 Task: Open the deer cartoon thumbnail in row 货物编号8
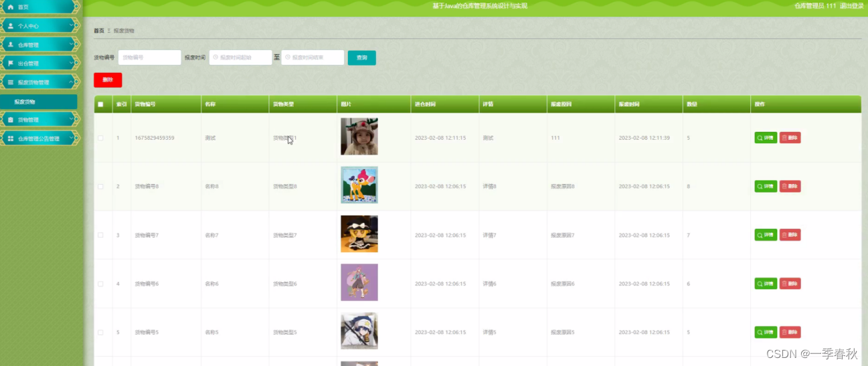coord(359,185)
